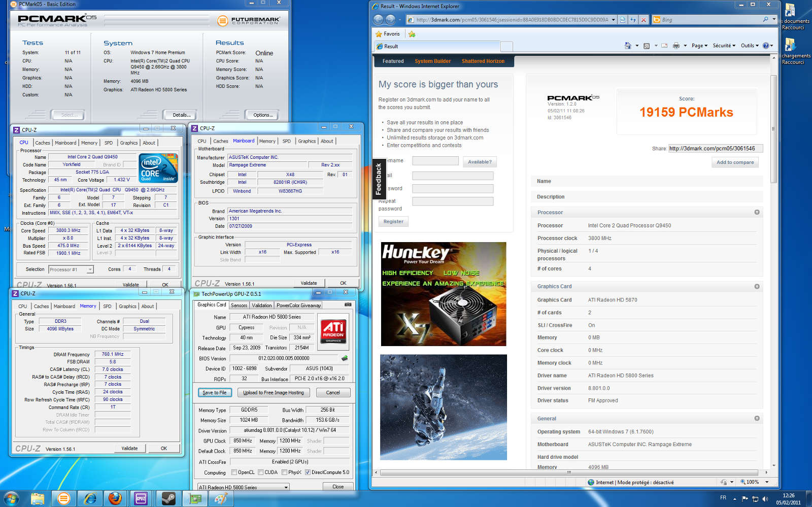Open Sensors tab in GPU-Z
Viewport: 812px width, 507px height.
click(239, 306)
